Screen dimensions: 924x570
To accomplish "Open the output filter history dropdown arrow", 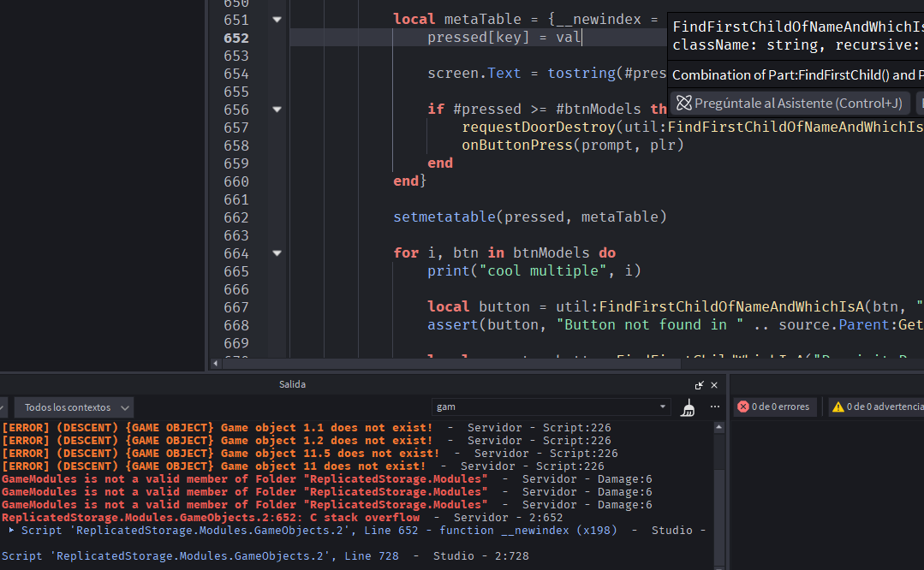I will [x=663, y=407].
